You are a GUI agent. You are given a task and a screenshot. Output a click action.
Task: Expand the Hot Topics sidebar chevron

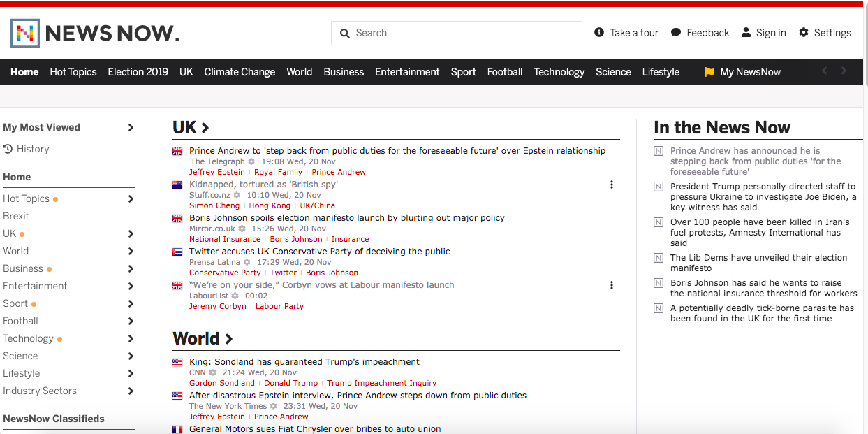coord(131,198)
